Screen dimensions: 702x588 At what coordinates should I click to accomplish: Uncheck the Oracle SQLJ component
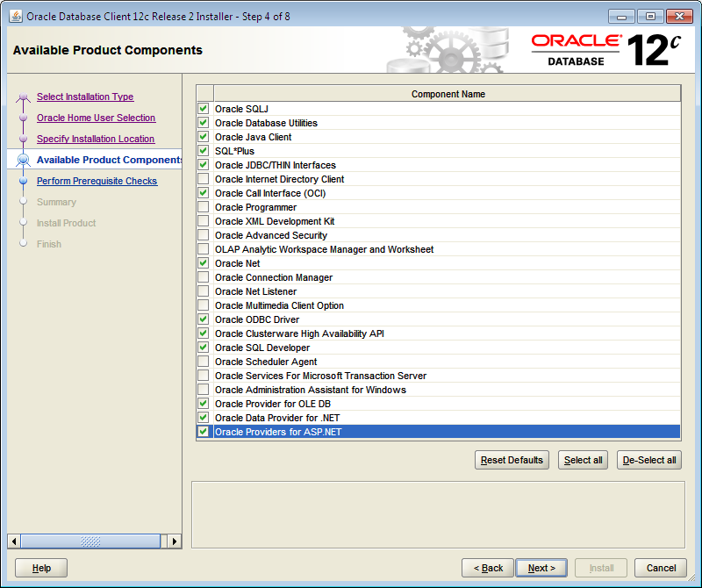tap(203, 109)
